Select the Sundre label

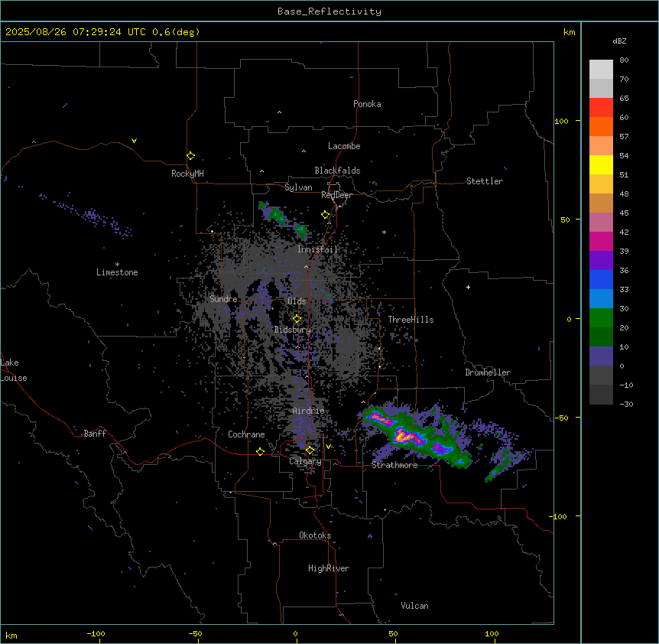[223, 299]
